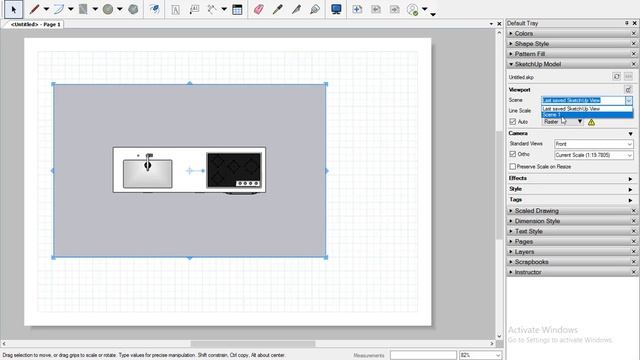
Task: Open the Circle tool dropdown arrow
Action: 120,9
